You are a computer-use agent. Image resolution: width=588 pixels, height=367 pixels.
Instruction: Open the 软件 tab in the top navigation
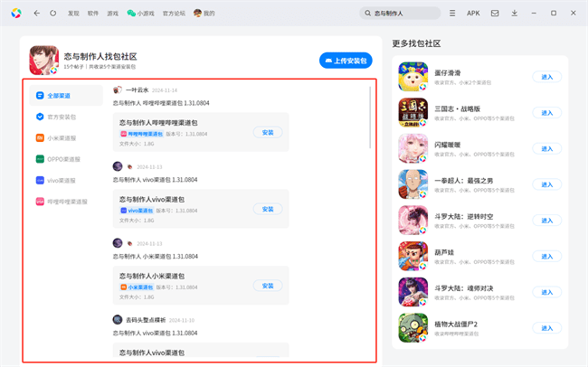pos(93,14)
